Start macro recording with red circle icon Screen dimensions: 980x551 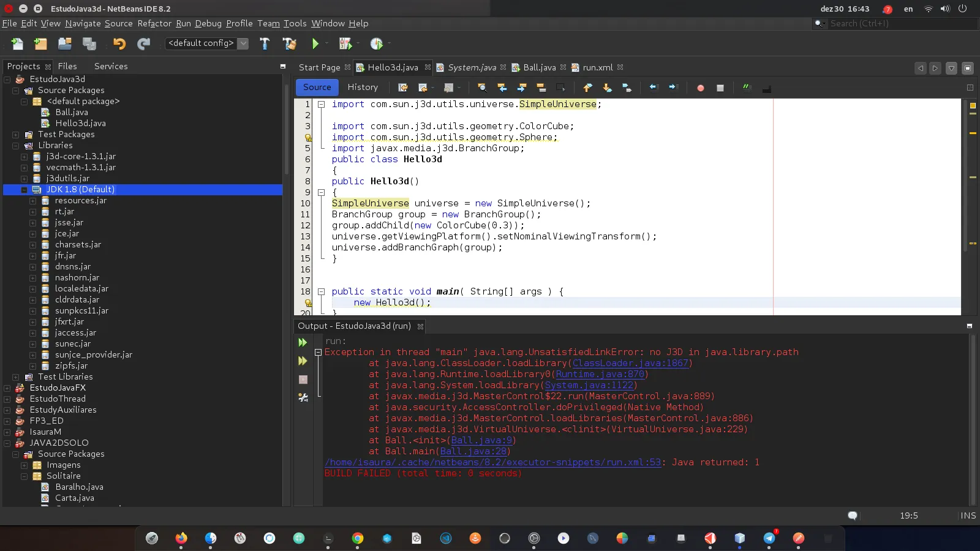click(x=700, y=88)
